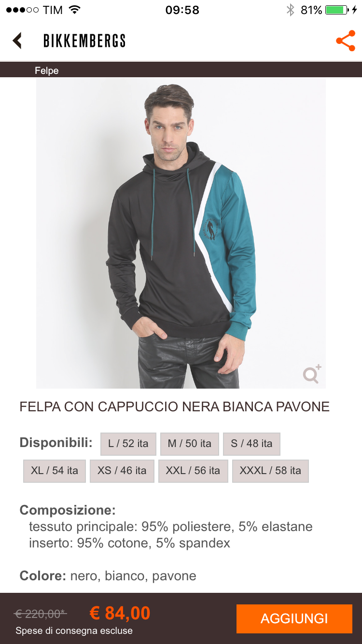Choose size XS / 46 ita

tap(122, 471)
